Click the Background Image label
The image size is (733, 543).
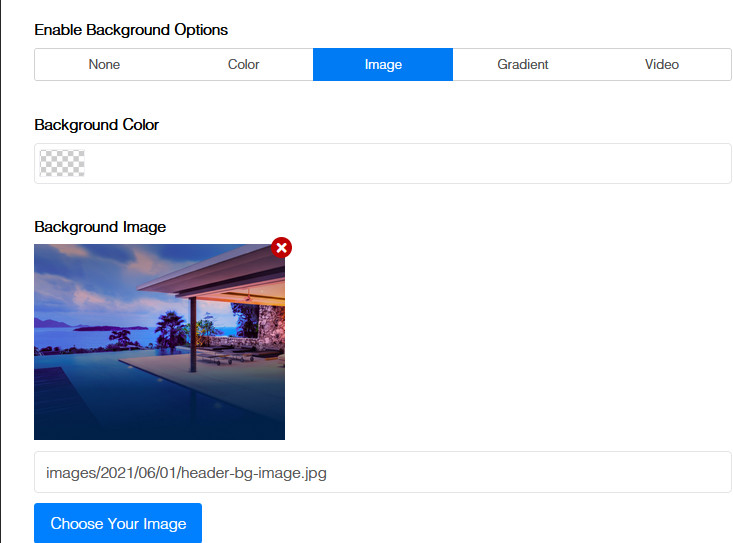(x=100, y=227)
